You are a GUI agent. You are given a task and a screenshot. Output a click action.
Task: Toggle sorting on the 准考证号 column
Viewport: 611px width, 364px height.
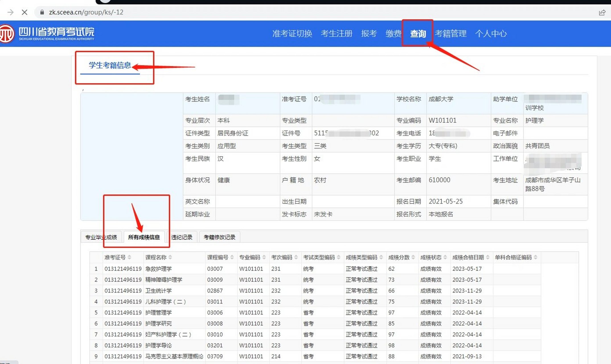coord(130,257)
